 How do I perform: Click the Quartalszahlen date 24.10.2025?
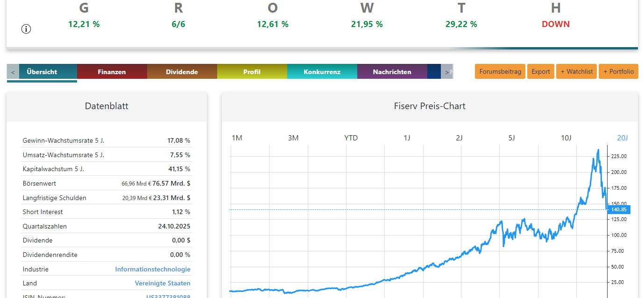pyautogui.click(x=174, y=226)
